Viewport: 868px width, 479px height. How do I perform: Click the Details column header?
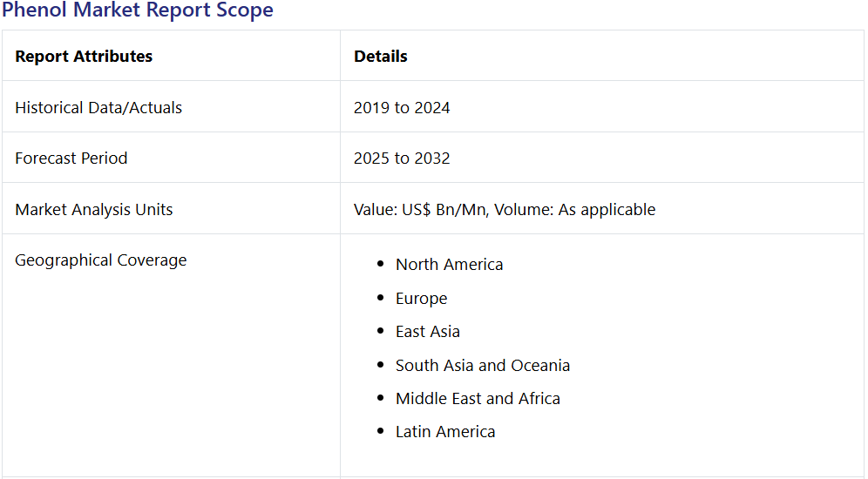click(x=380, y=57)
